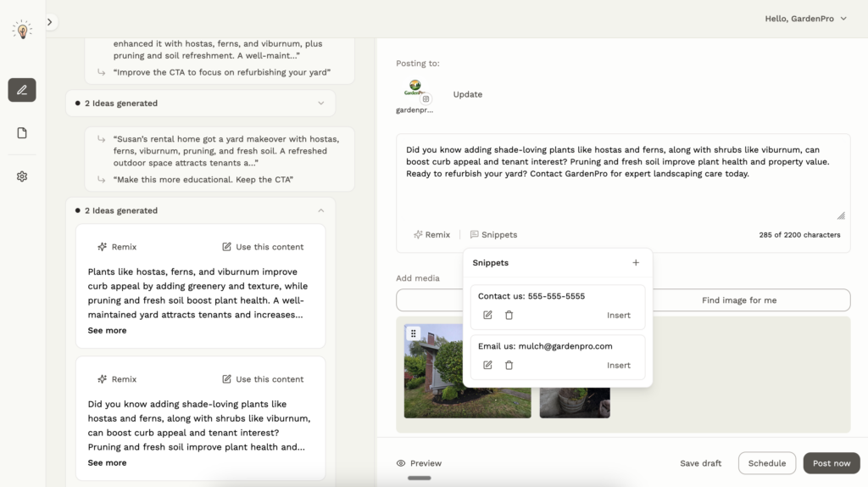Expand the first '2 Ideas generated' section
The width and height of the screenshot is (868, 487).
(320, 104)
